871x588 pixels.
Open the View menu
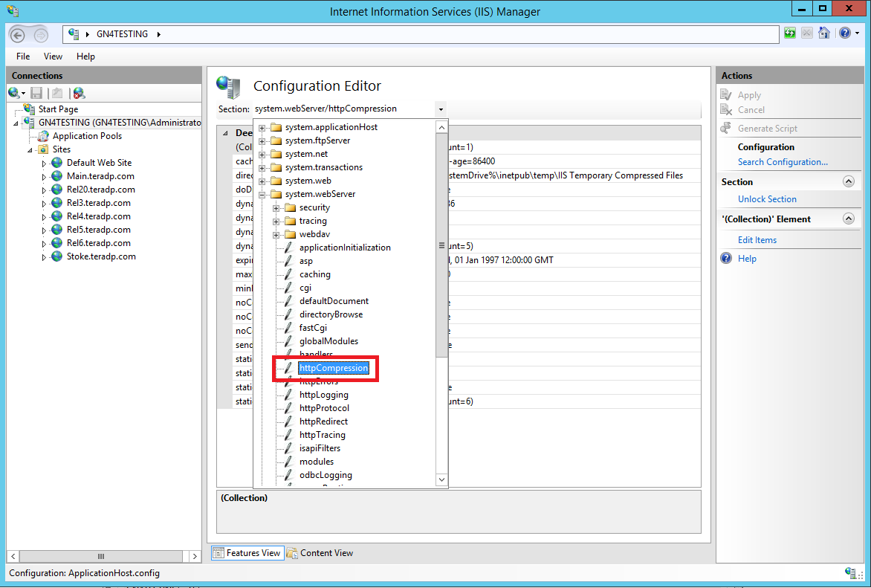point(53,56)
